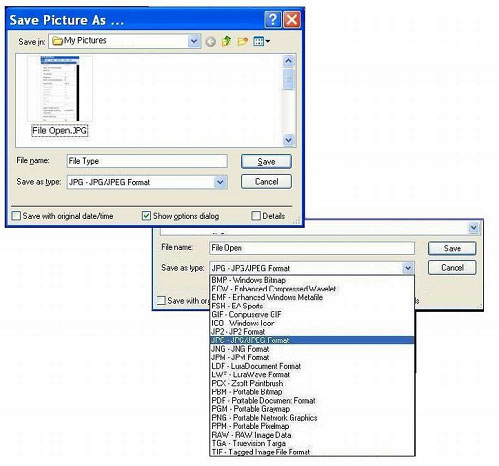Collapse the open Save as type list
This screenshot has width=499, height=466.
pos(408,268)
